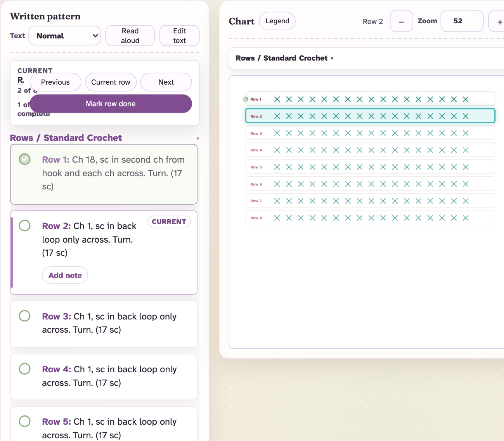Check the Row 5 completion circle
This screenshot has height=441, width=504.
[x=25, y=421]
